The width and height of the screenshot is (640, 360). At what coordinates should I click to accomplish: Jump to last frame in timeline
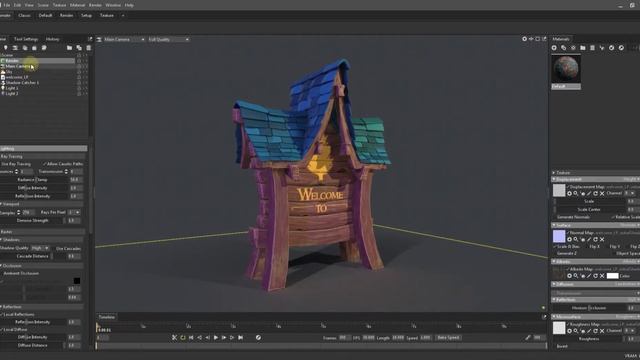(240, 338)
